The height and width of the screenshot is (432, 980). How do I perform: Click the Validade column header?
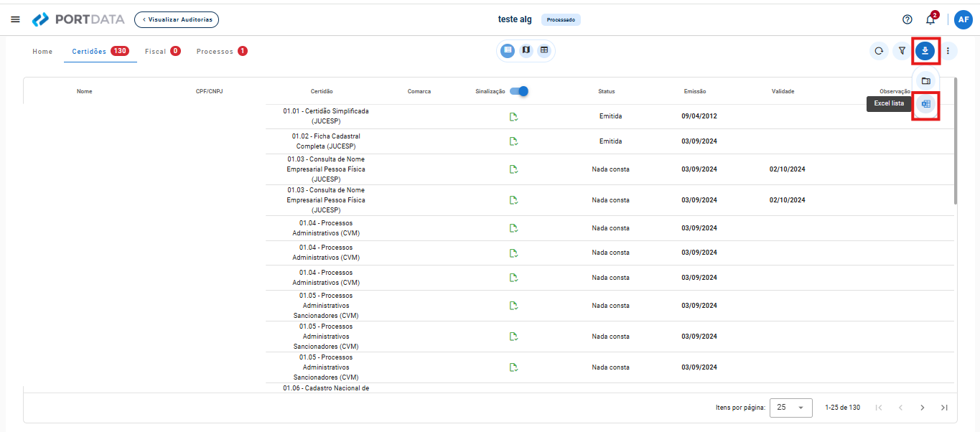pyautogui.click(x=783, y=91)
